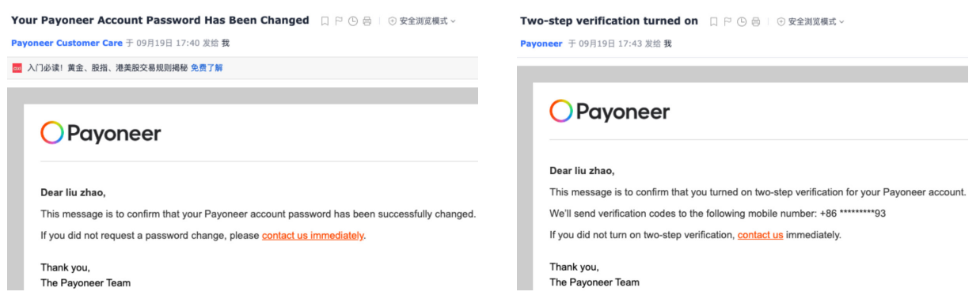Viewport: 980px width, 303px height.
Task: Print the password changed email
Action: tap(367, 21)
